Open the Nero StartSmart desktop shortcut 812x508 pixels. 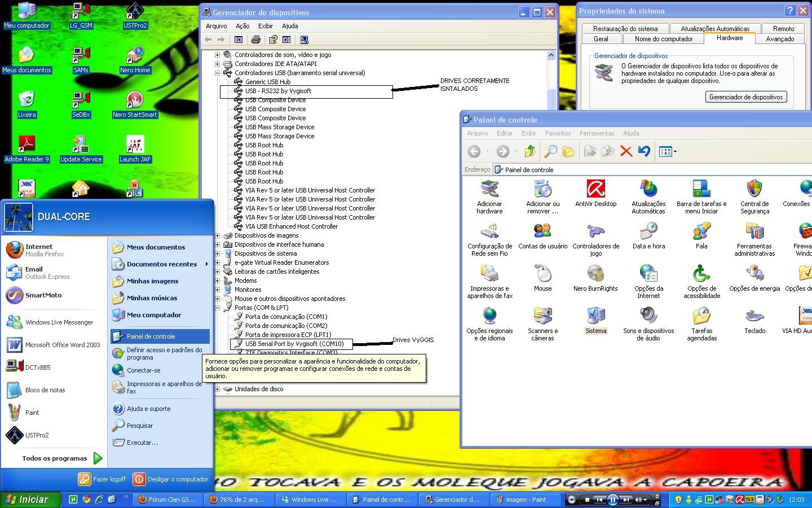click(x=135, y=105)
